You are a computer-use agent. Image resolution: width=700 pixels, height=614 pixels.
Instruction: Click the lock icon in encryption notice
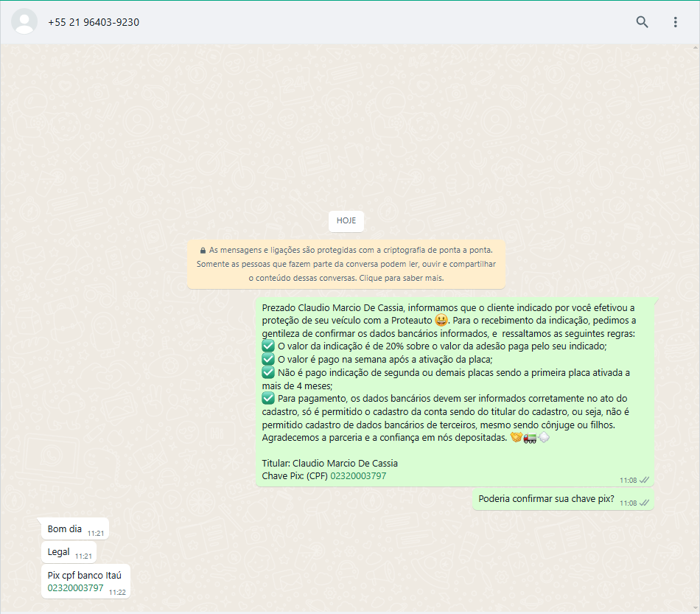203,250
